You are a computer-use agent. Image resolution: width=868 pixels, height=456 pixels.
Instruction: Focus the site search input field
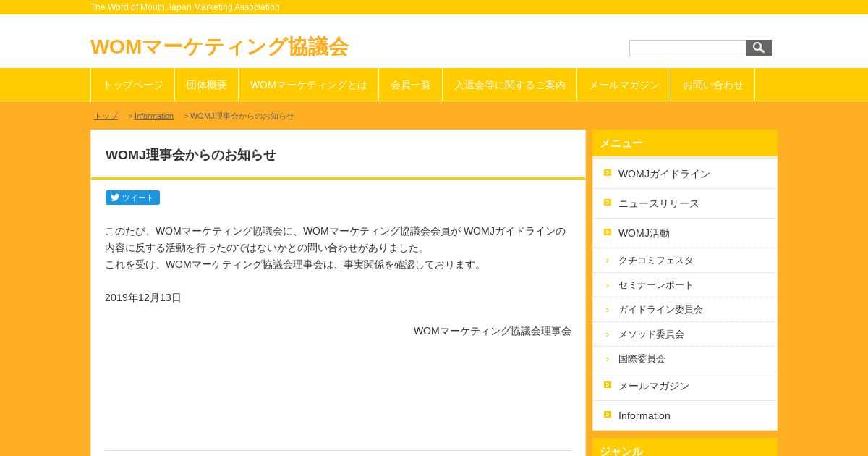pos(688,48)
